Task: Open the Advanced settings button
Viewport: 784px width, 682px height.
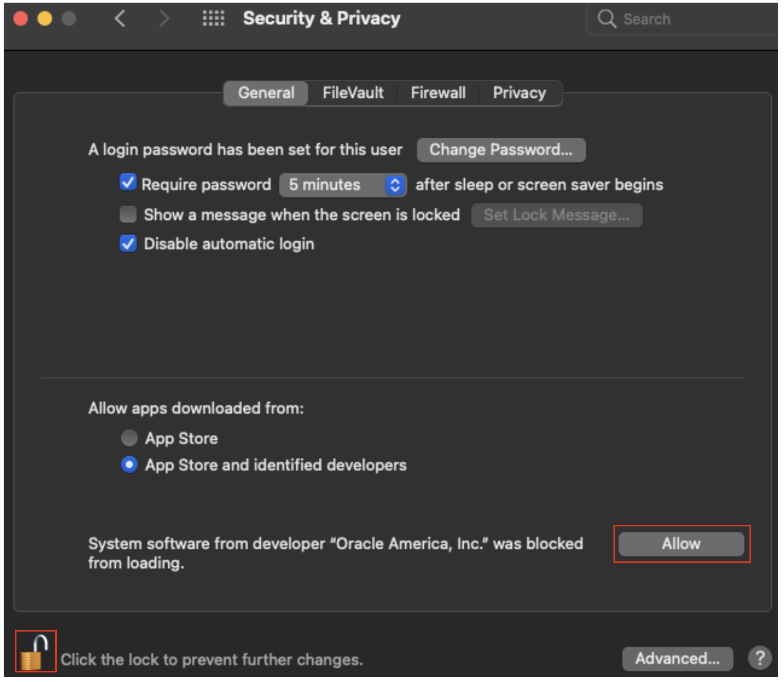Action: click(677, 659)
